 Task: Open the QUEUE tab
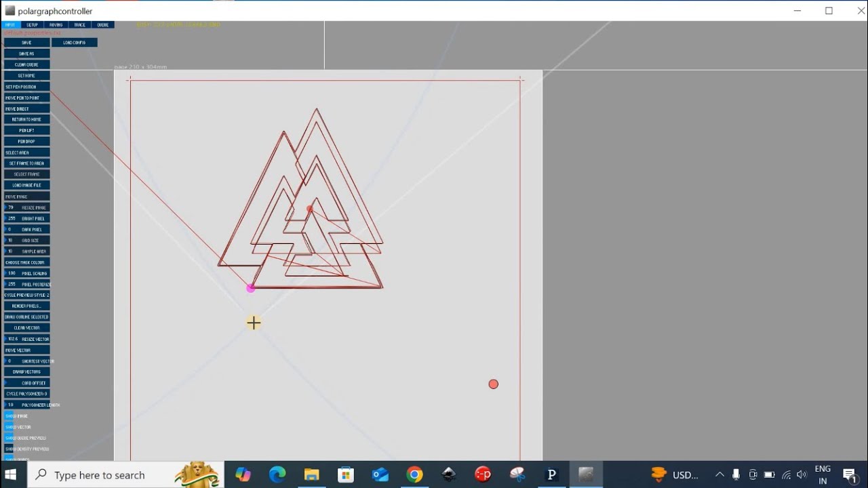pyautogui.click(x=103, y=24)
